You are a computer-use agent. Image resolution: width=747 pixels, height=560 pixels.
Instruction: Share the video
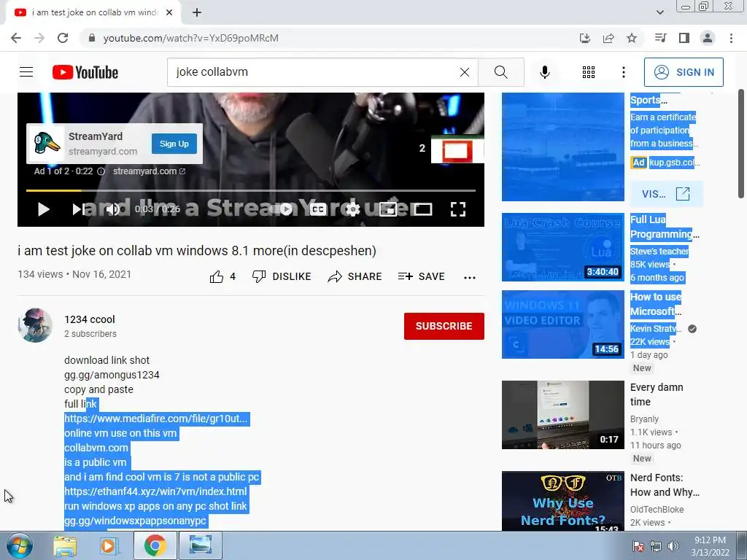click(x=355, y=276)
